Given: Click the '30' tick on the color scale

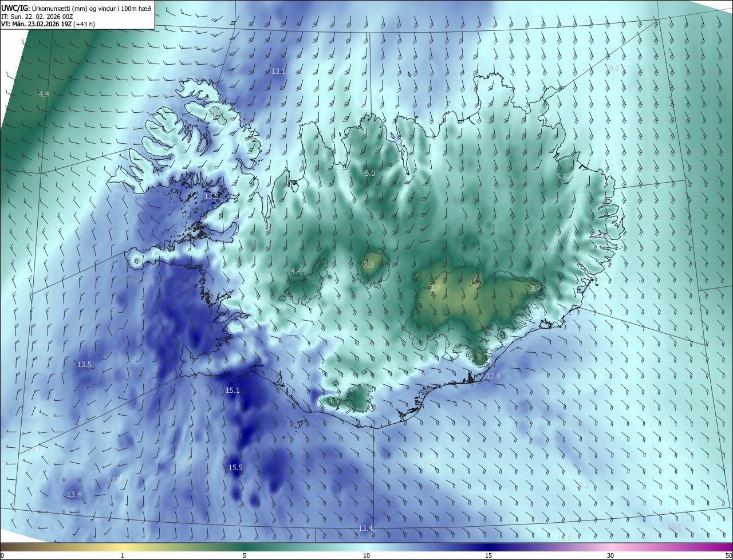Looking at the screenshot, I should click(x=610, y=555).
